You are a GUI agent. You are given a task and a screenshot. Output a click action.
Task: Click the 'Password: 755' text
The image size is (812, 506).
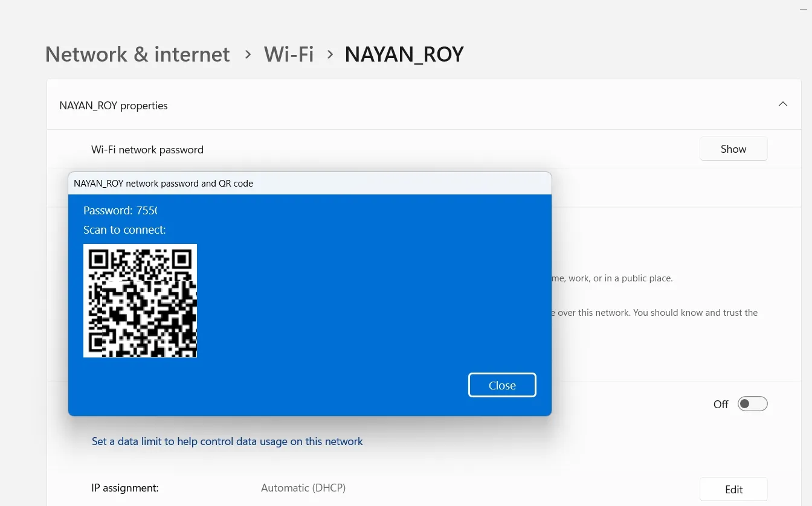coord(120,211)
